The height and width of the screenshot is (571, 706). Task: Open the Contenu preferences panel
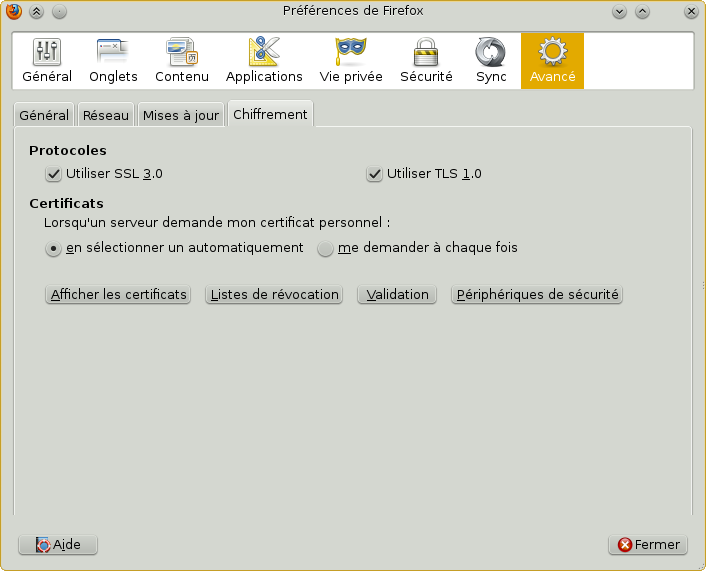[182, 61]
